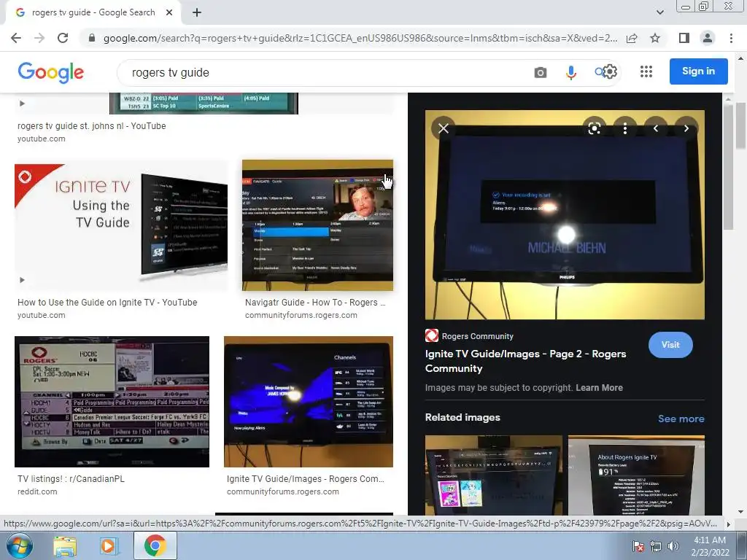Share this page icon in address bar
This screenshot has width=747, height=560.
click(x=632, y=38)
